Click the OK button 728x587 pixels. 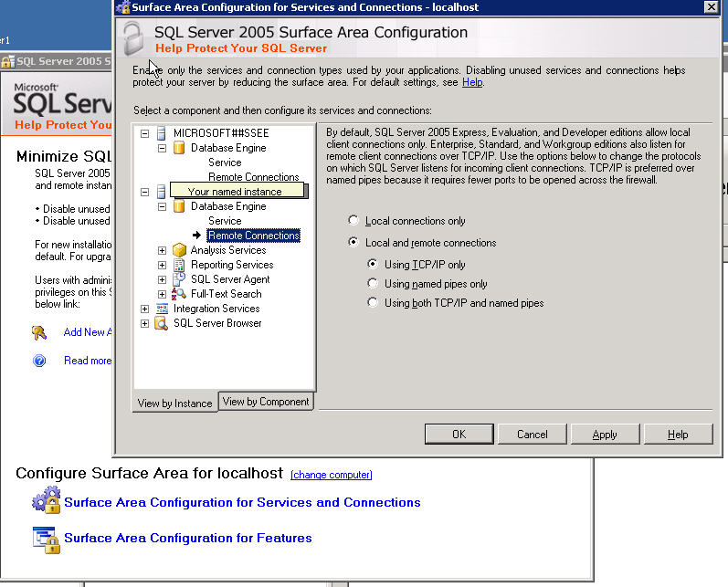tap(459, 434)
